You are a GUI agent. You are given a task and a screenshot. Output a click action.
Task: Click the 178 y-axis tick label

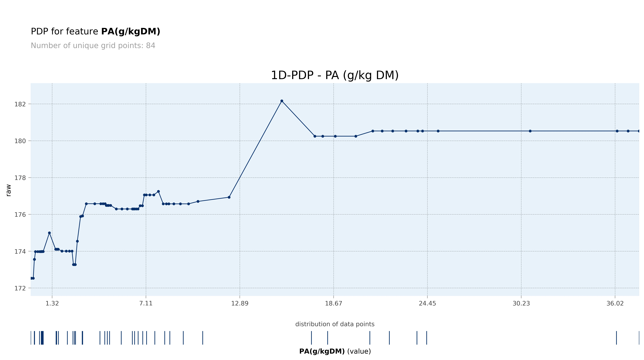click(x=20, y=178)
